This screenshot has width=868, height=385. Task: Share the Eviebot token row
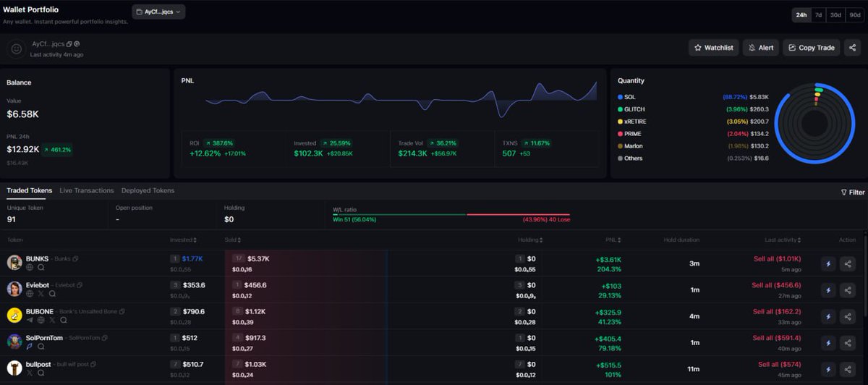pyautogui.click(x=848, y=289)
